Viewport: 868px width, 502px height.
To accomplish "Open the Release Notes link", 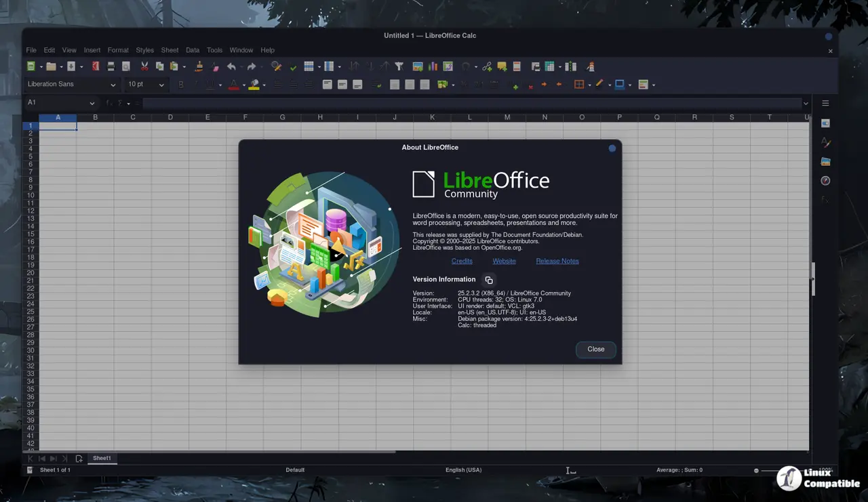I will click(557, 261).
